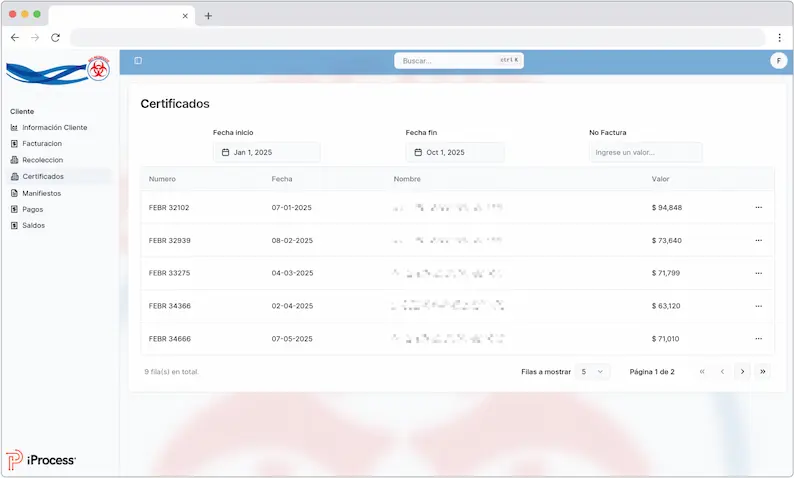Screen dimensions: 794x478
Task: Open the Fecha fin date picker
Action: point(455,153)
